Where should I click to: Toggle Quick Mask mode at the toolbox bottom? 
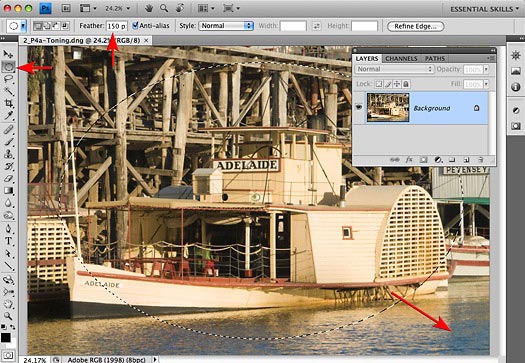[8, 355]
